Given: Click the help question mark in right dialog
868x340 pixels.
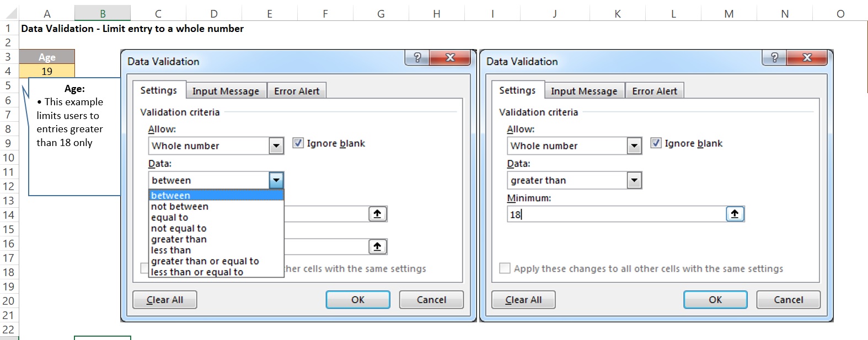Looking at the screenshot, I should click(774, 57).
